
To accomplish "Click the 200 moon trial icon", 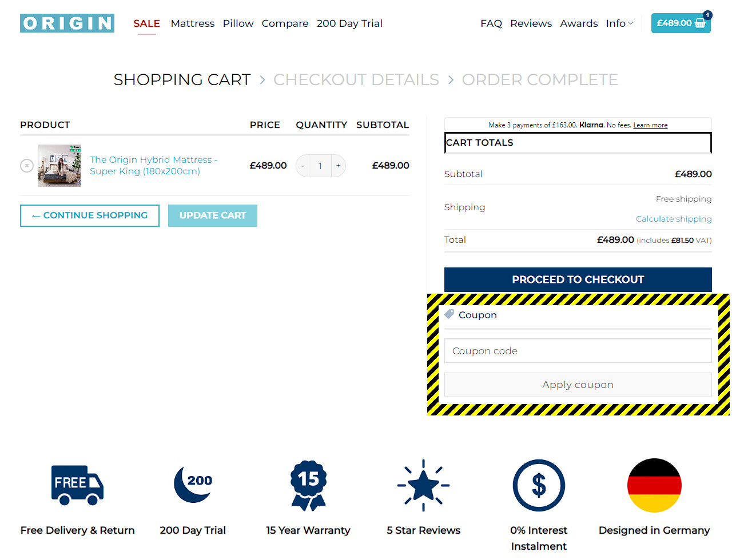I will [x=193, y=485].
